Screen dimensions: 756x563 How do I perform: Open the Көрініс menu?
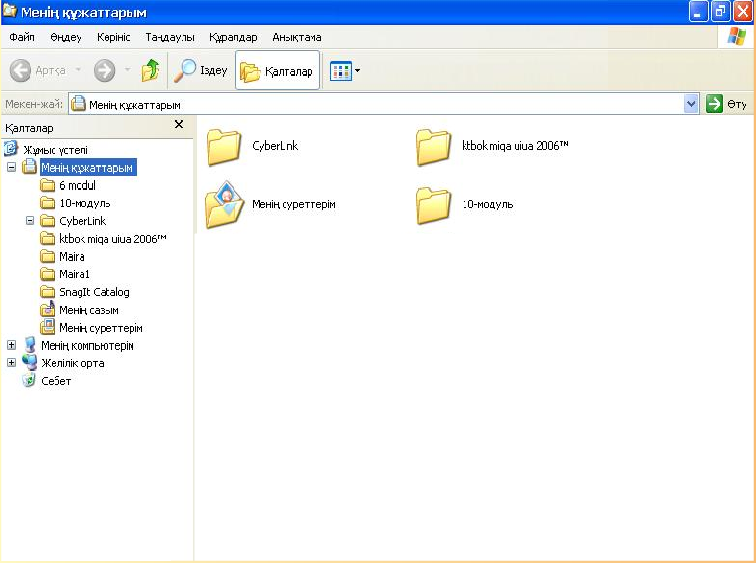113,37
